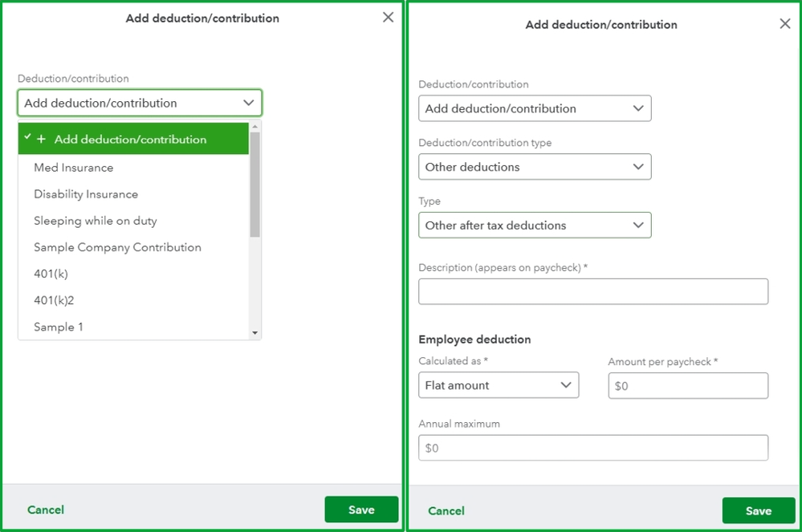Collapse the left Deduction/contribution dropdown
802x532 pixels.
pos(140,103)
